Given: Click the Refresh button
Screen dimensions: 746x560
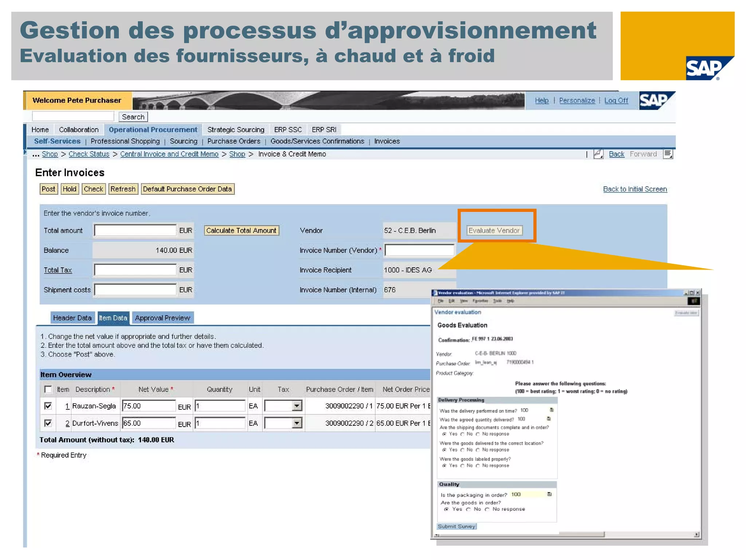Looking at the screenshot, I should tap(123, 189).
